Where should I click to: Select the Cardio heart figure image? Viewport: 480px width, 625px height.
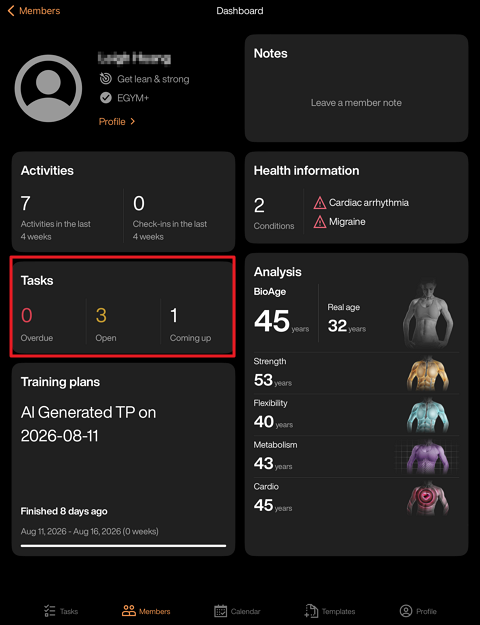(x=427, y=499)
